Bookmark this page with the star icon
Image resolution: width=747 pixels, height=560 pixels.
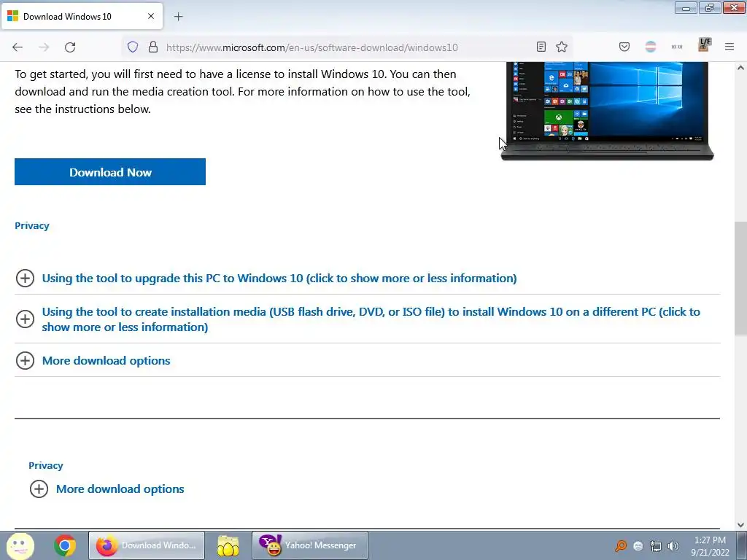pyautogui.click(x=562, y=47)
